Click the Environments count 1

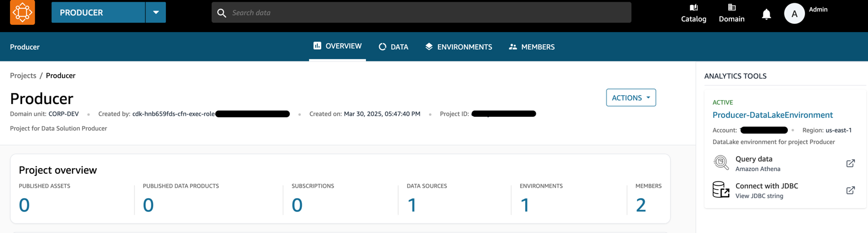click(x=525, y=205)
